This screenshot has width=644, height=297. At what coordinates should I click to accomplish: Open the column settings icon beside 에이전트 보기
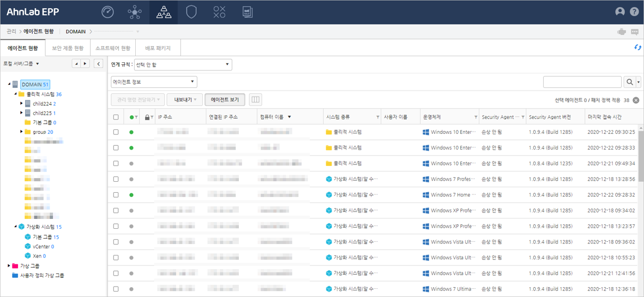tap(255, 99)
